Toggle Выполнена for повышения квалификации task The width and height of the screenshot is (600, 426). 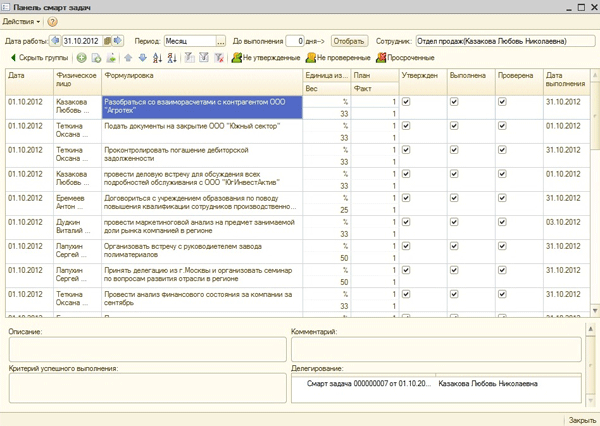454,198
